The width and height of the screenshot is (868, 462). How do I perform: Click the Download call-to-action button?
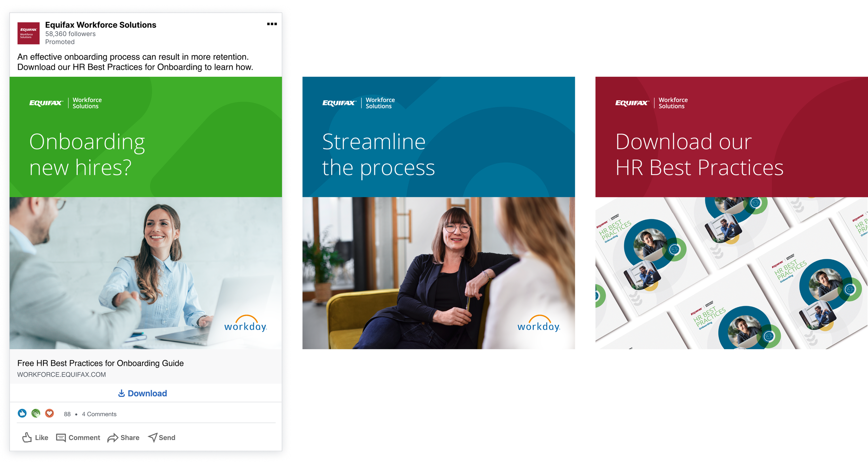coord(143,393)
